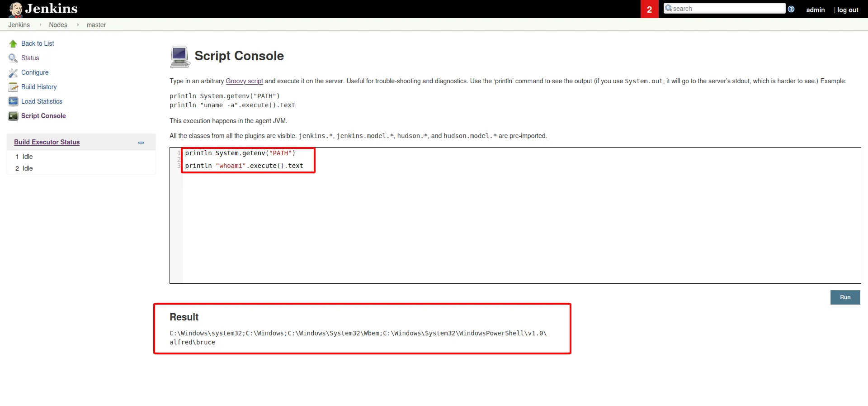This screenshot has width=868, height=406.
Task: Expand the Jenkins breadcrumb dropdown arrow
Action: (40, 25)
